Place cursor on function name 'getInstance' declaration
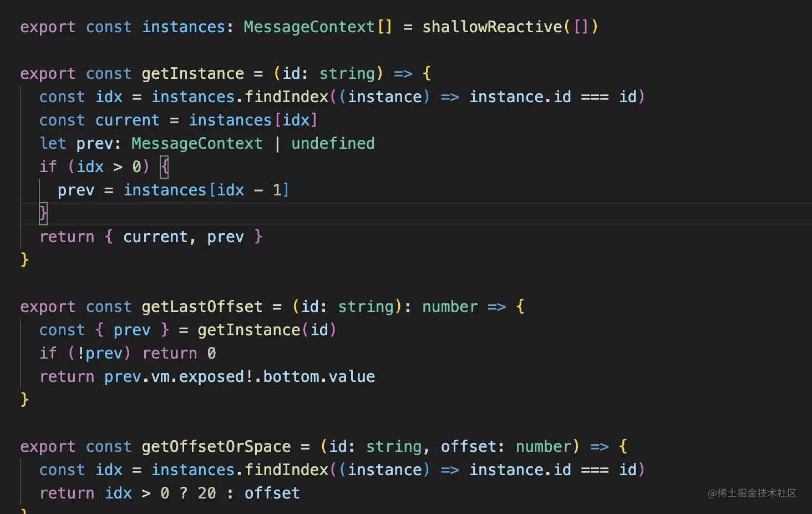The height and width of the screenshot is (514, 812). coord(192,73)
